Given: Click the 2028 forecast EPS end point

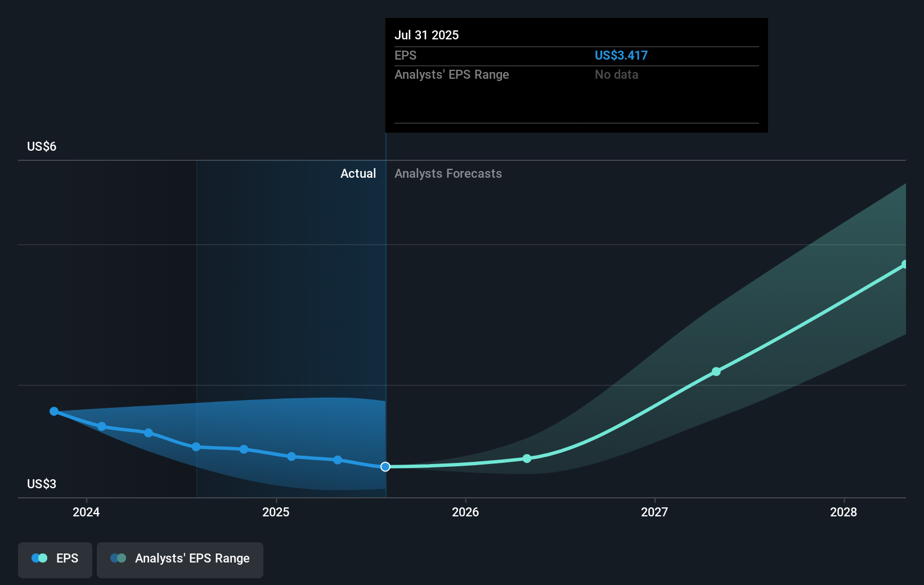Looking at the screenshot, I should point(904,264).
